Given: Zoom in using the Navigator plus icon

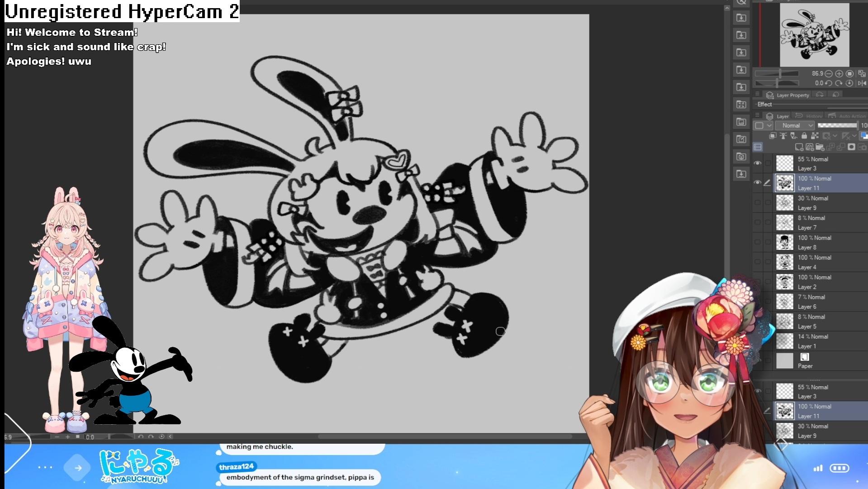Looking at the screenshot, I should (839, 74).
